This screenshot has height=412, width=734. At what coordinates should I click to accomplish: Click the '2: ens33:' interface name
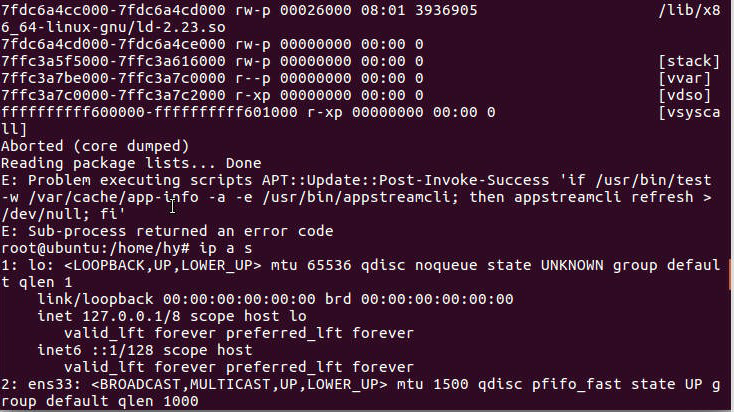[x=40, y=384]
